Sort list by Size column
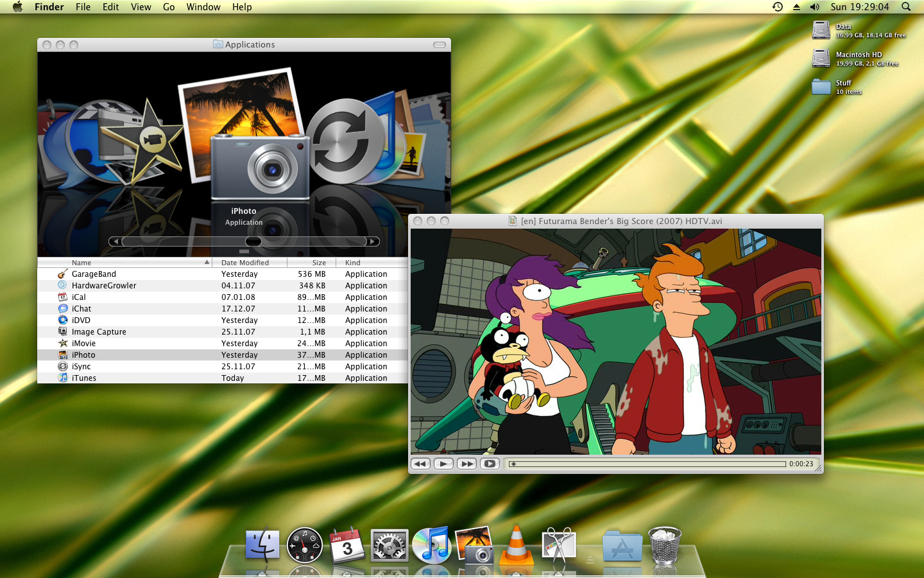The height and width of the screenshot is (578, 924). [x=311, y=263]
